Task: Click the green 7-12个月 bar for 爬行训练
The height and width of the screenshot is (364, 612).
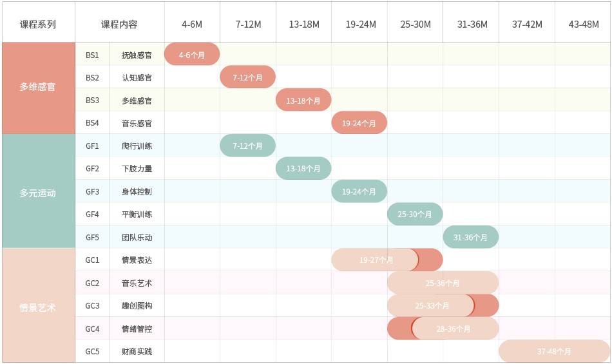Action: (x=247, y=146)
